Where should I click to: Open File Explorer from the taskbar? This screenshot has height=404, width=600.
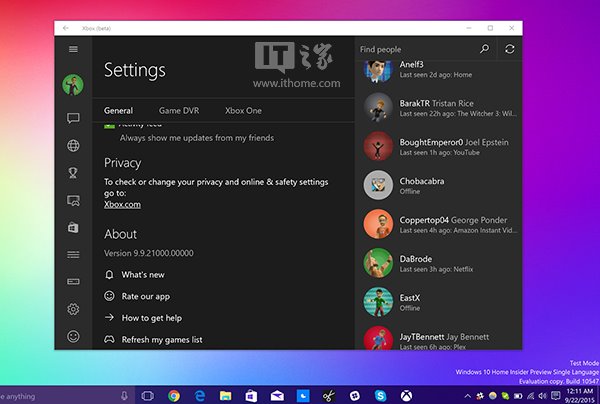(225, 396)
